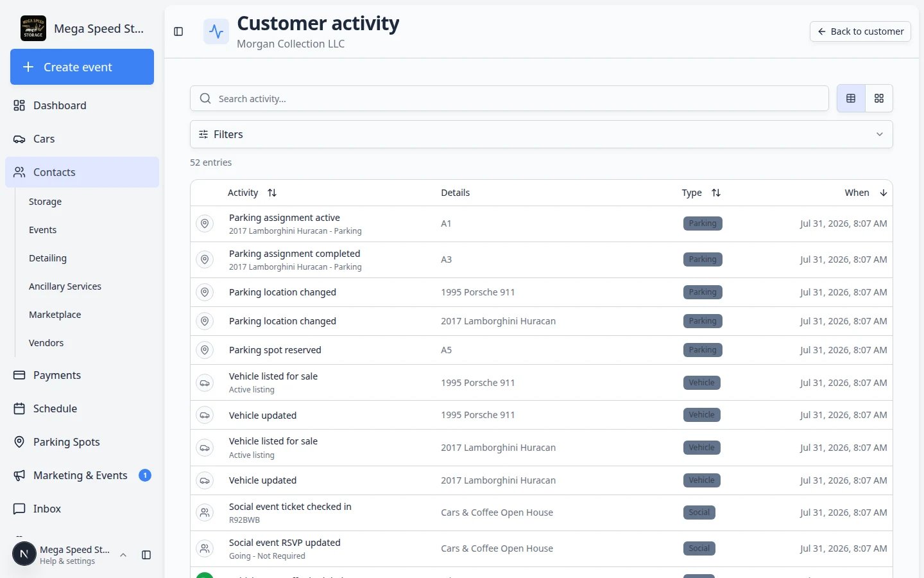Screen dimensions: 924x578
Task: Open Storage contacts submenu
Action: (45, 202)
